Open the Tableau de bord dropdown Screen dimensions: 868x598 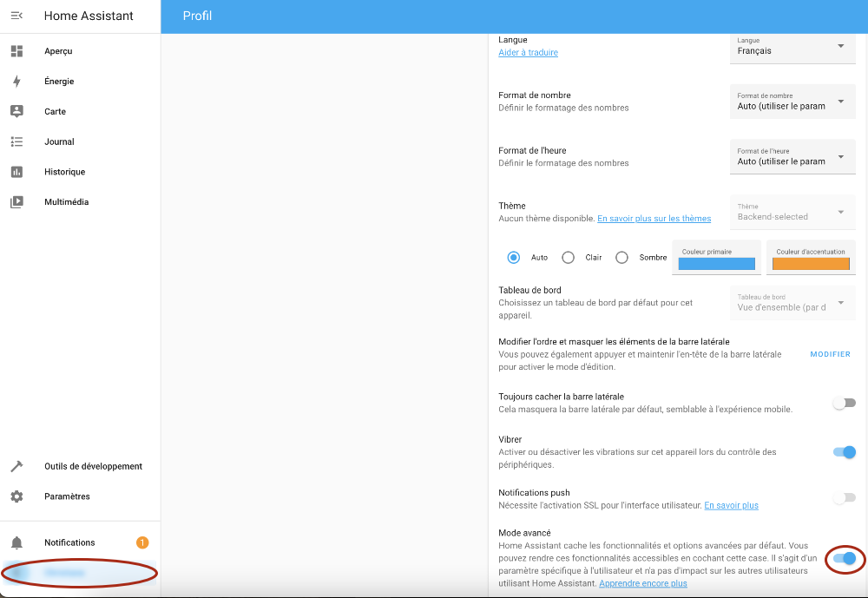coord(792,303)
